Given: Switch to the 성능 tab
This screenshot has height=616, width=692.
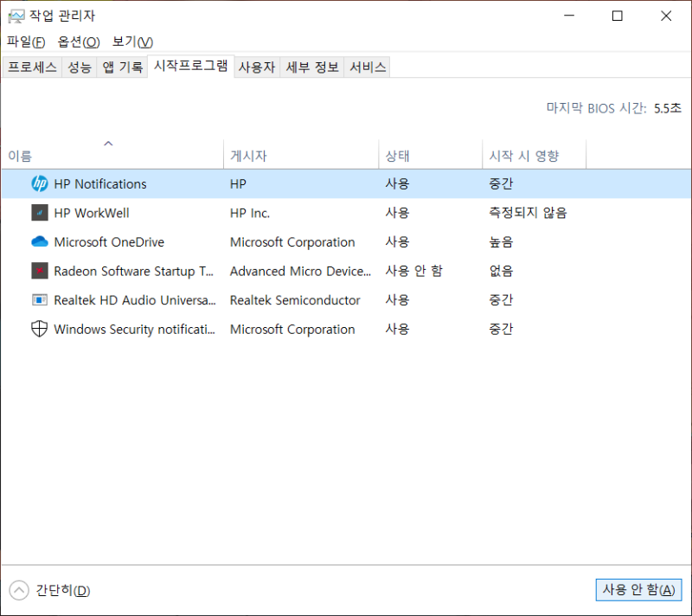Looking at the screenshot, I should [80, 67].
